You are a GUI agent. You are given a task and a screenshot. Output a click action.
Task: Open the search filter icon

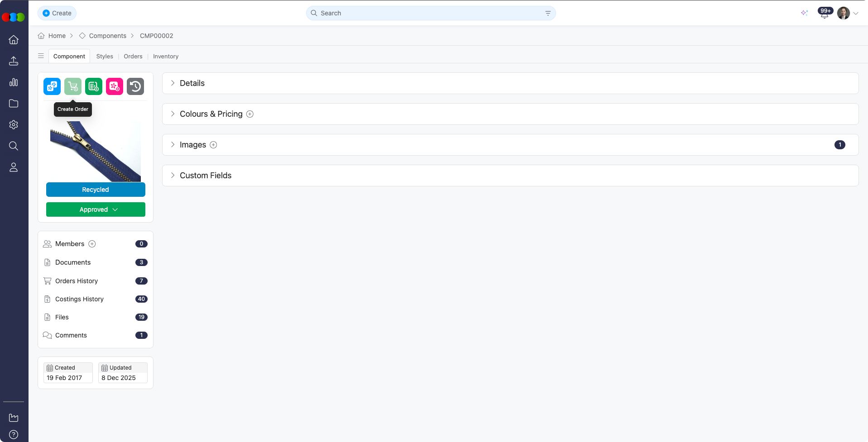tap(547, 13)
